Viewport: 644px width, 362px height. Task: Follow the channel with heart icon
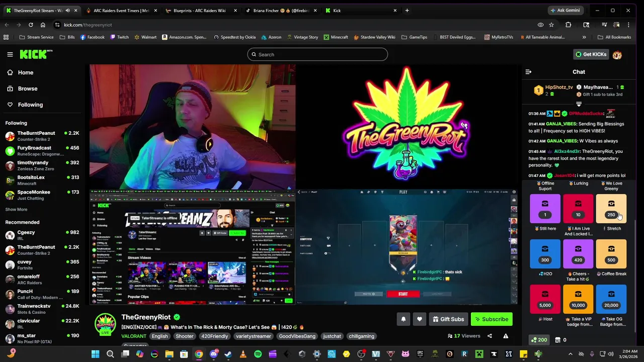click(x=420, y=319)
